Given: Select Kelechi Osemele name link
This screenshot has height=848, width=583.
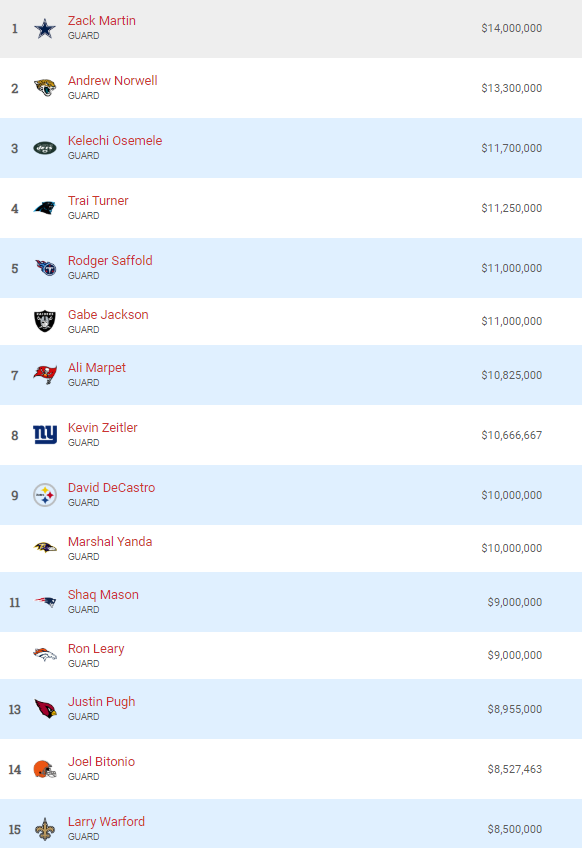Looking at the screenshot, I should click(115, 141).
